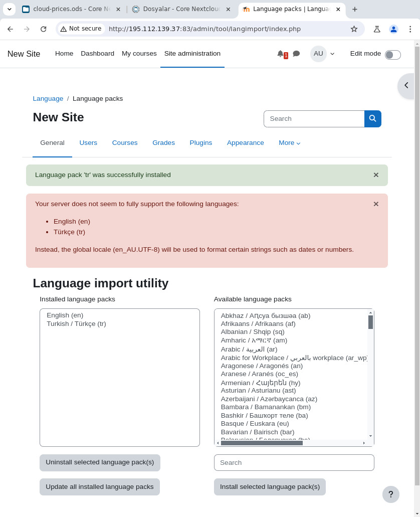Expand the More navigation dropdown
The image size is (420, 517).
click(x=289, y=143)
